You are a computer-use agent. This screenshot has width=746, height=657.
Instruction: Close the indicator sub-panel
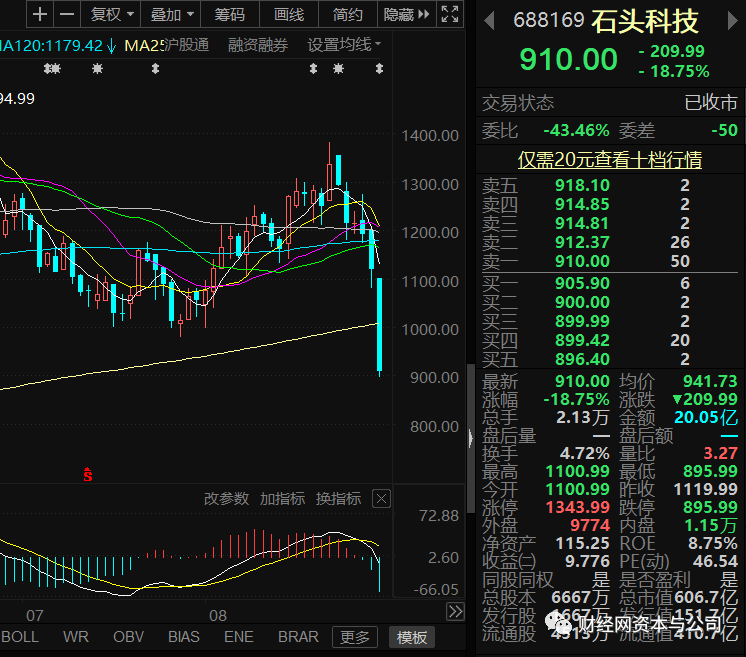(x=381, y=499)
